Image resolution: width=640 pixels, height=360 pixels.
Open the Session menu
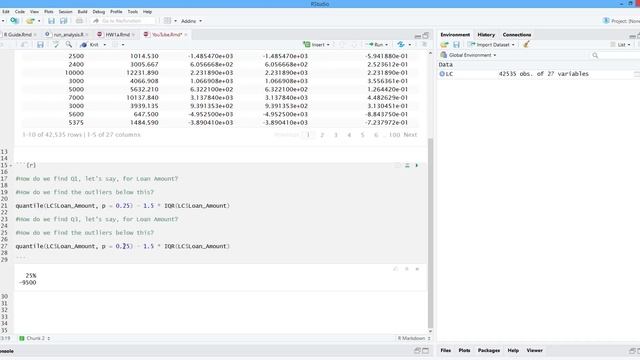tap(65, 12)
